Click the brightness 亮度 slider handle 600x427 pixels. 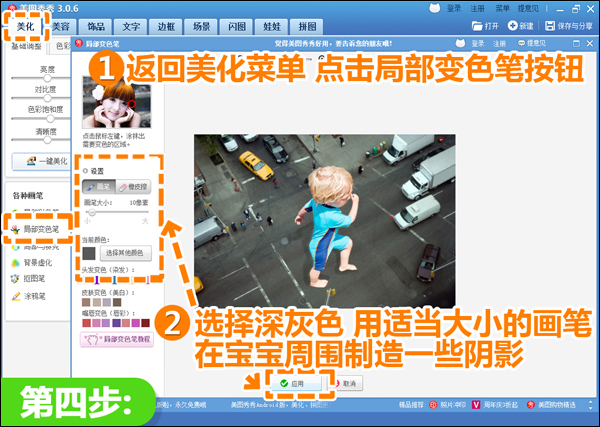(47, 78)
